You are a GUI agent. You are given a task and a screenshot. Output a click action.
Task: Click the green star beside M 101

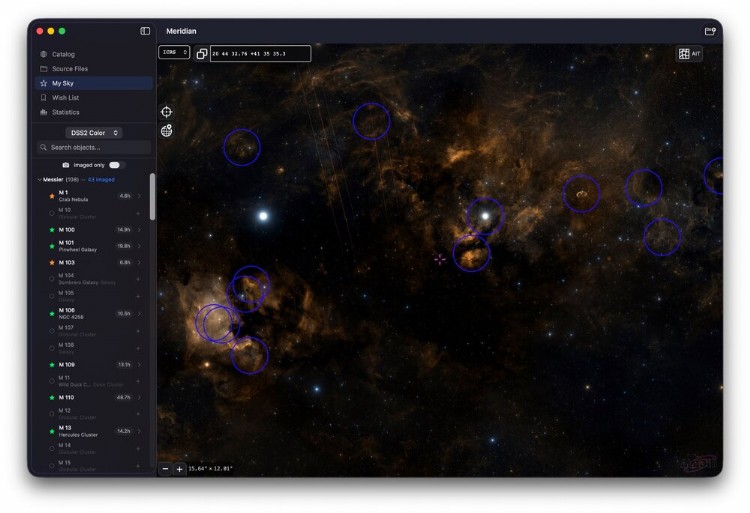pyautogui.click(x=52, y=246)
